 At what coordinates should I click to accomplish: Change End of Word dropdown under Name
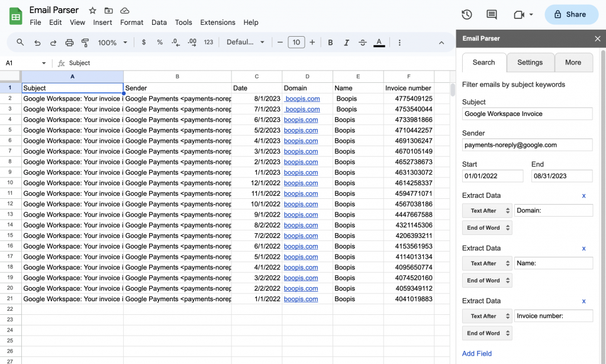(x=487, y=281)
